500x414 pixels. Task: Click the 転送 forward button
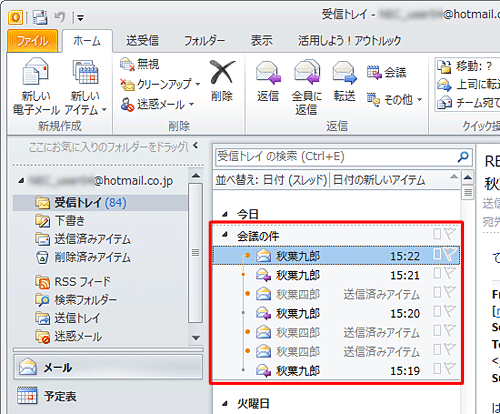(x=344, y=81)
